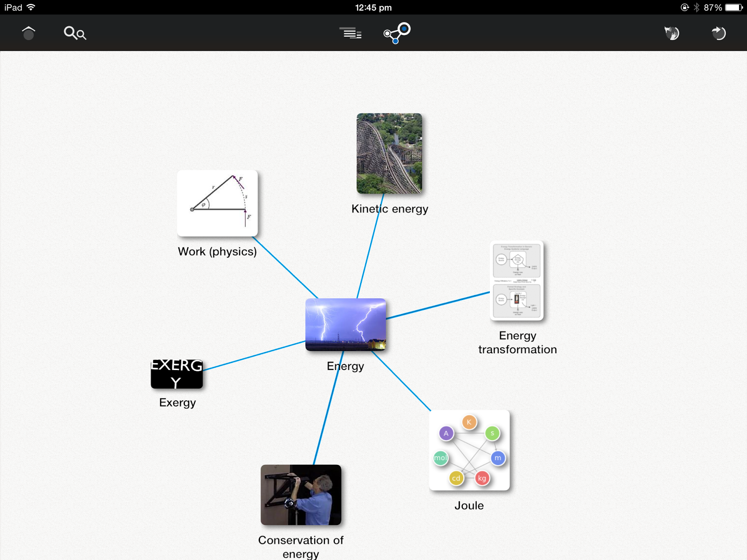Tap the Wi-Fi indicator in status bar

click(31, 7)
